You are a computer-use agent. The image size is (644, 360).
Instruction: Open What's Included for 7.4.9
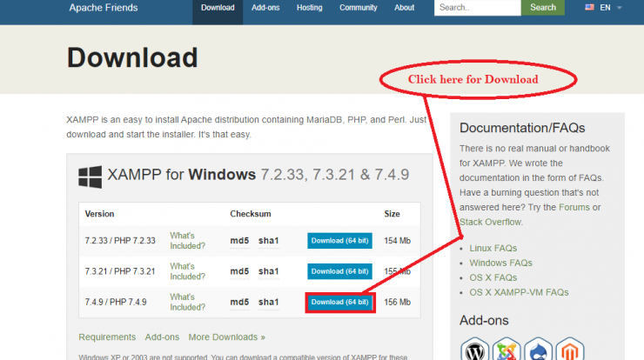tap(187, 302)
